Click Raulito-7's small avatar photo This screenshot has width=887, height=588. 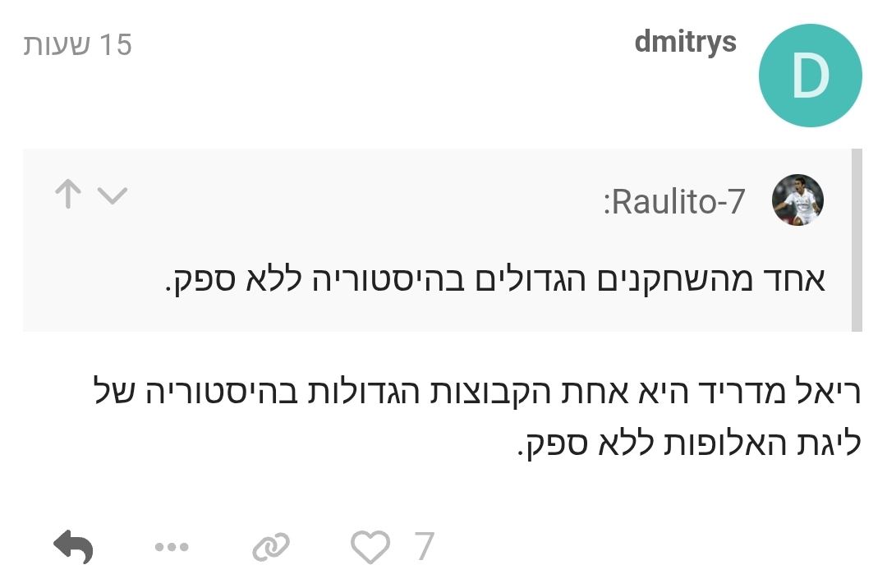click(797, 200)
